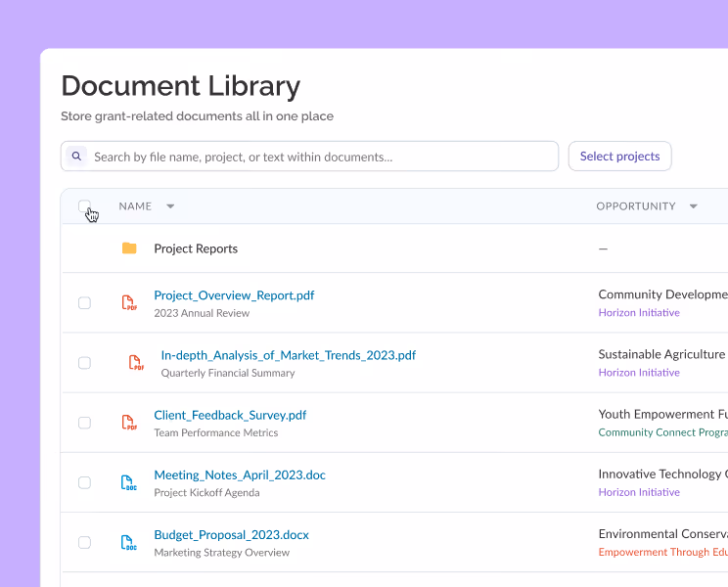Open Project_Overview_Report.pdf link
728x587 pixels.
234,295
